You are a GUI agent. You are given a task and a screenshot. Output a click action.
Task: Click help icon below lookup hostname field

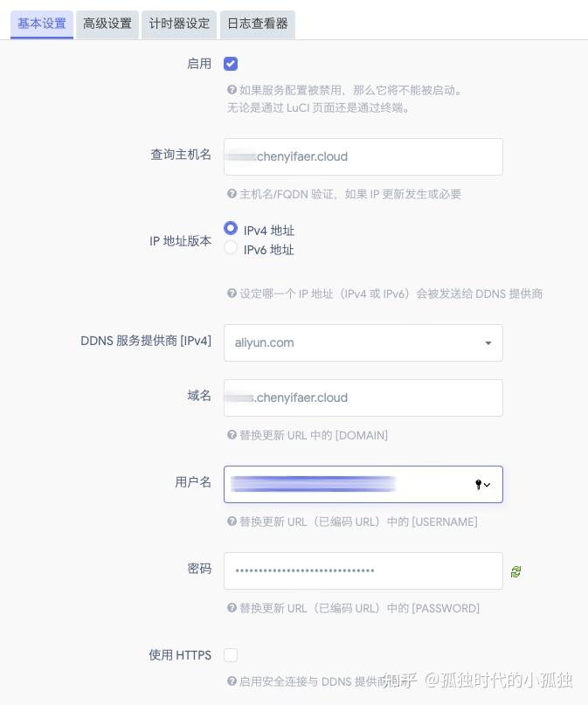(x=232, y=194)
